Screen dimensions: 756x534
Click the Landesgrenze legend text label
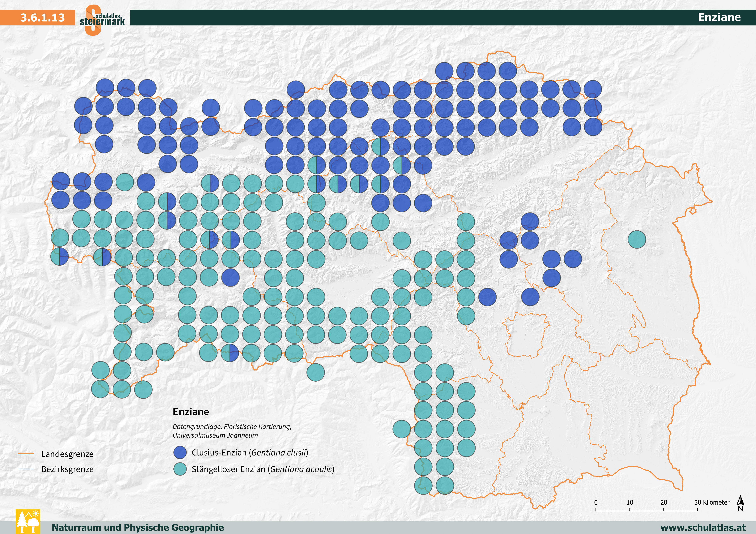click(67, 454)
